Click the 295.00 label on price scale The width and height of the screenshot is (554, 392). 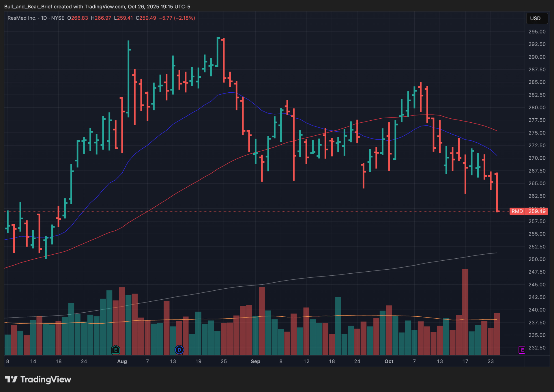point(537,31)
